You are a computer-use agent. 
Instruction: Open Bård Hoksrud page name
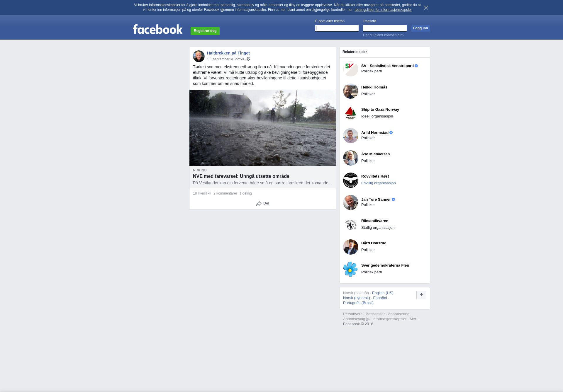tap(374, 243)
